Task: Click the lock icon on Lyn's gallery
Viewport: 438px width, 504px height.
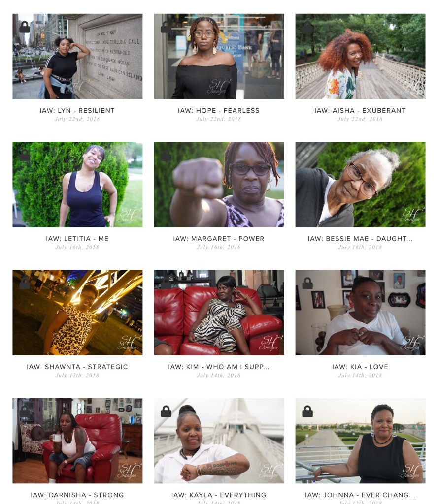Action: tap(25, 27)
